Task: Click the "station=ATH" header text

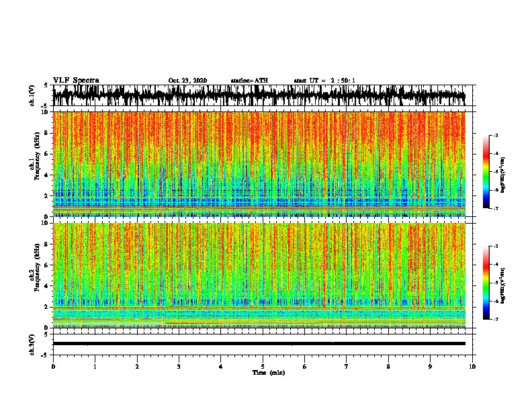Action: (x=249, y=81)
